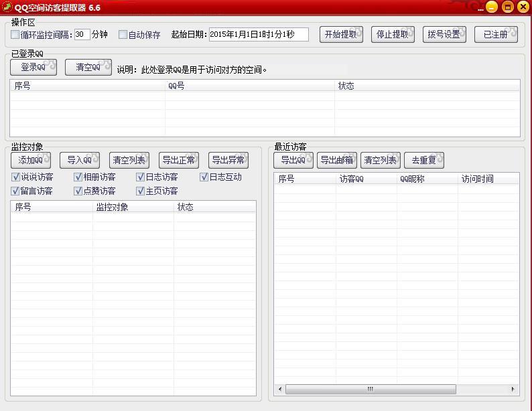Maximize the window using title bar button
The width and height of the screenshot is (532, 411).
point(508,7)
